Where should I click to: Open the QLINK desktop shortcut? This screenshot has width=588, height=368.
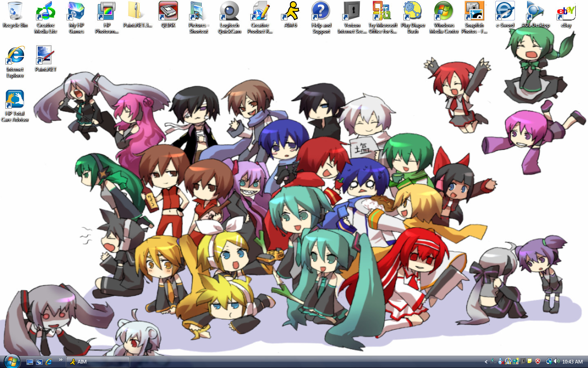pyautogui.click(x=168, y=15)
